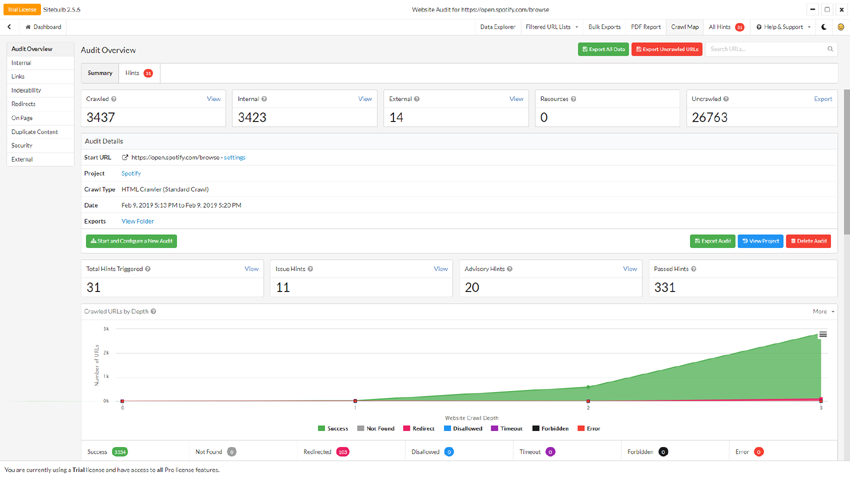The image size is (850, 478).
Task: Switch to the Summary tab
Action: pyautogui.click(x=100, y=73)
